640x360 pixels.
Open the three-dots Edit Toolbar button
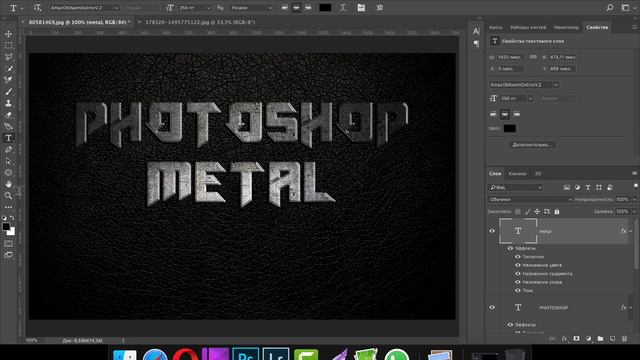[9, 207]
